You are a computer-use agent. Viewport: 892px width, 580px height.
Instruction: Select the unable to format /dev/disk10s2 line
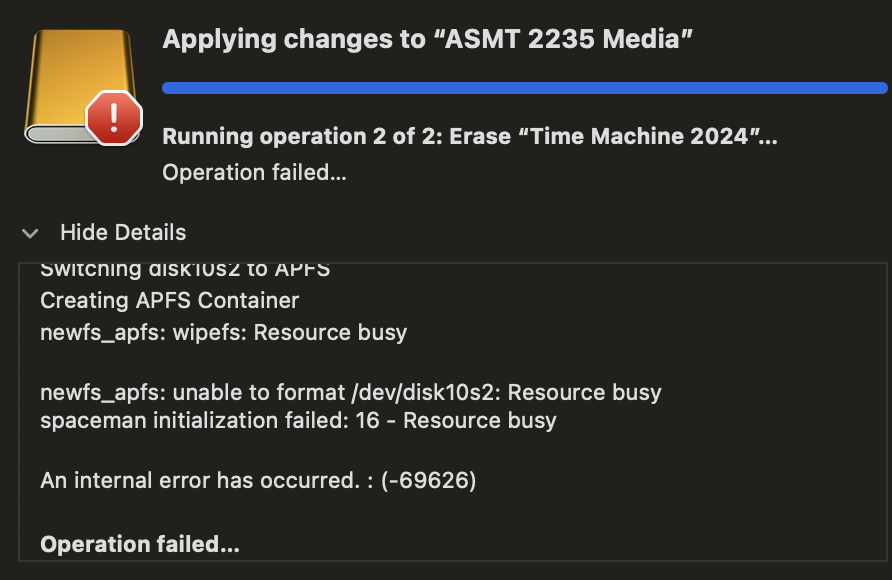[x=350, y=392]
